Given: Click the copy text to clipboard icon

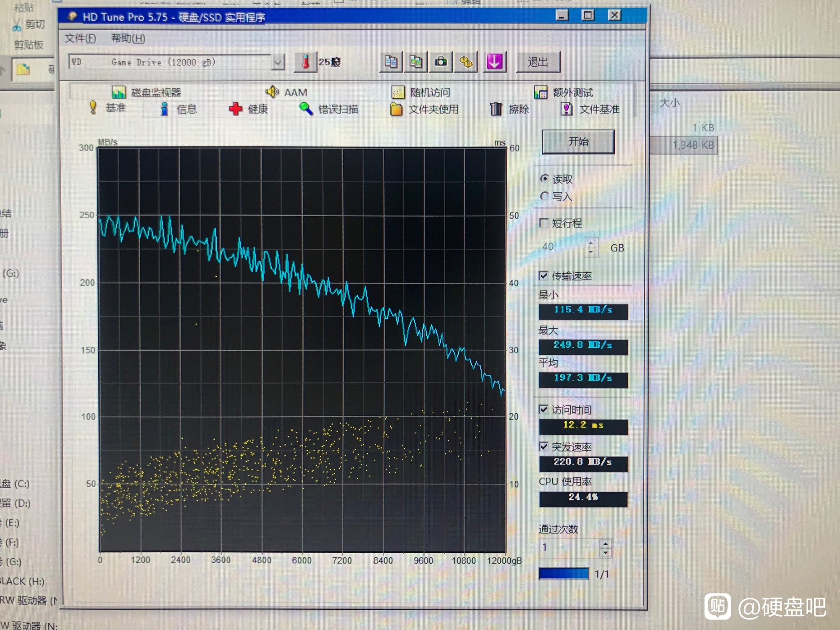Looking at the screenshot, I should [391, 62].
